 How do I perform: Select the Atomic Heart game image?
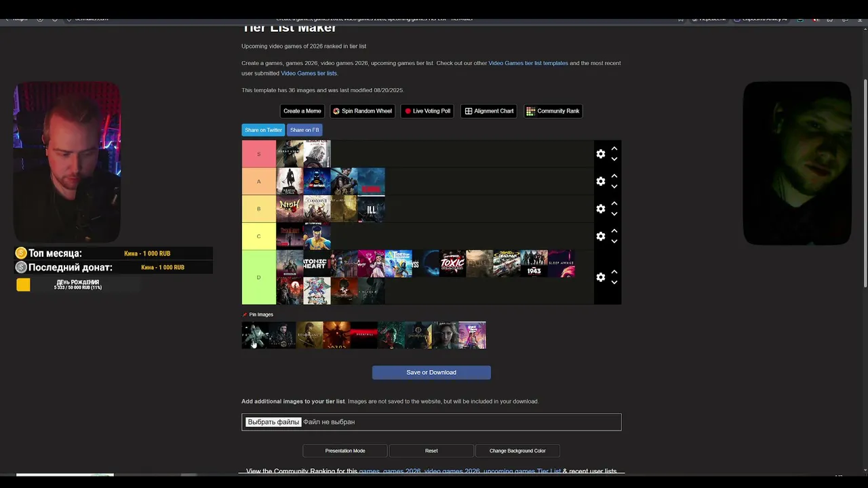click(x=317, y=264)
